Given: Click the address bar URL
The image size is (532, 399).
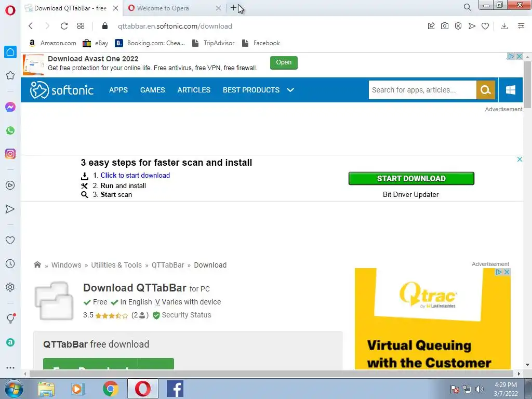Looking at the screenshot, I should 175,26.
